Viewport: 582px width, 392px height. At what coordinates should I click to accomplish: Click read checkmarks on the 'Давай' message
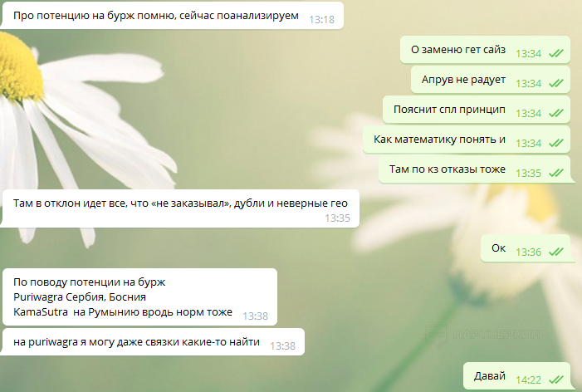click(x=556, y=380)
